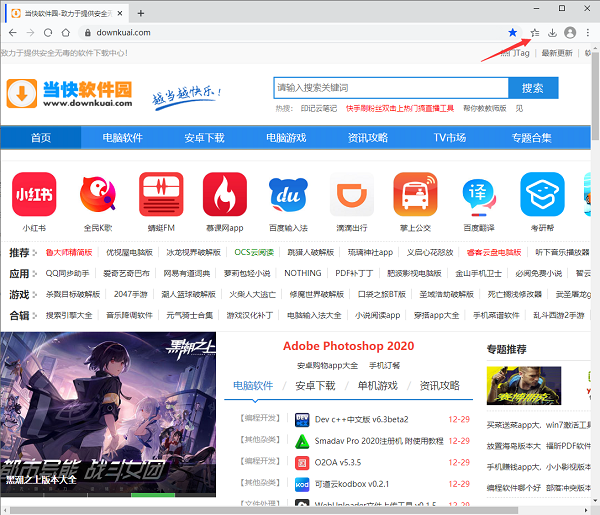The width and height of the screenshot is (600, 515).
Task: Open the 百度输入法 du icon
Action: click(288, 195)
